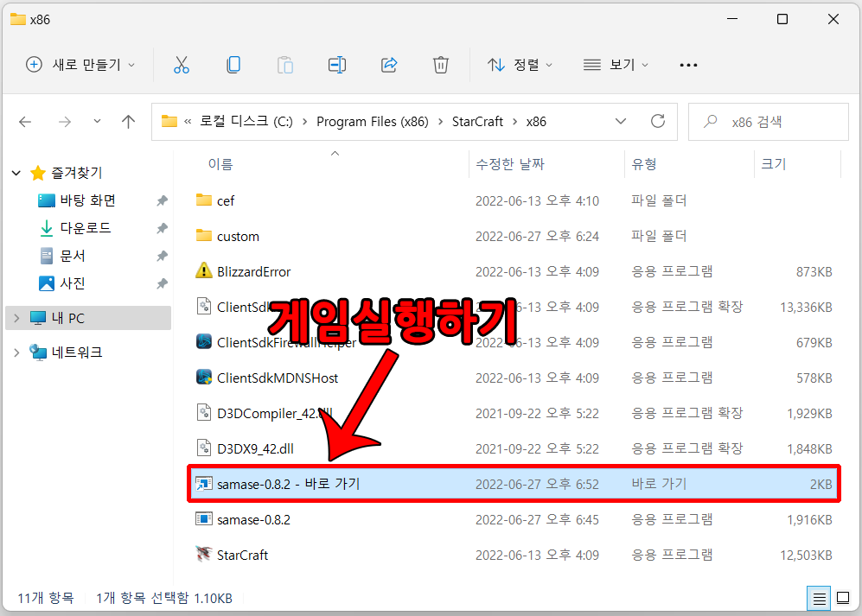Click the pin icon beside 다운로드
Viewport: 862px width, 616px height.
(162, 228)
